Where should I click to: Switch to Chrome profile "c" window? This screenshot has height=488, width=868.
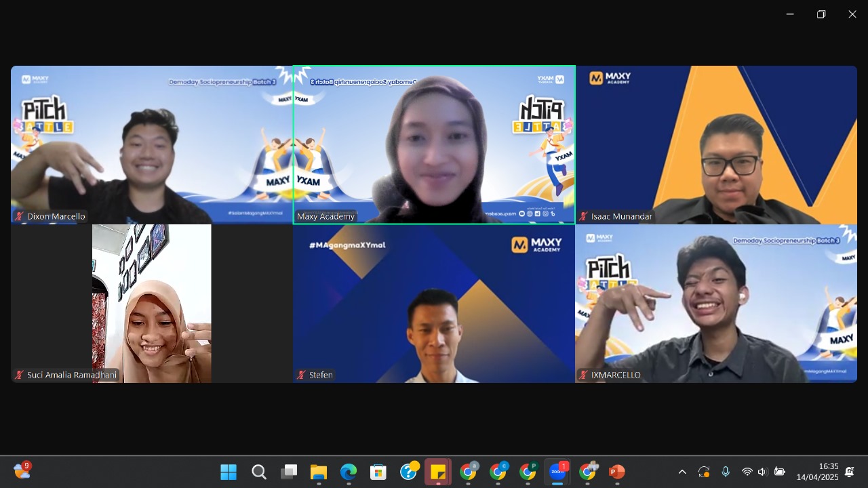click(x=498, y=471)
